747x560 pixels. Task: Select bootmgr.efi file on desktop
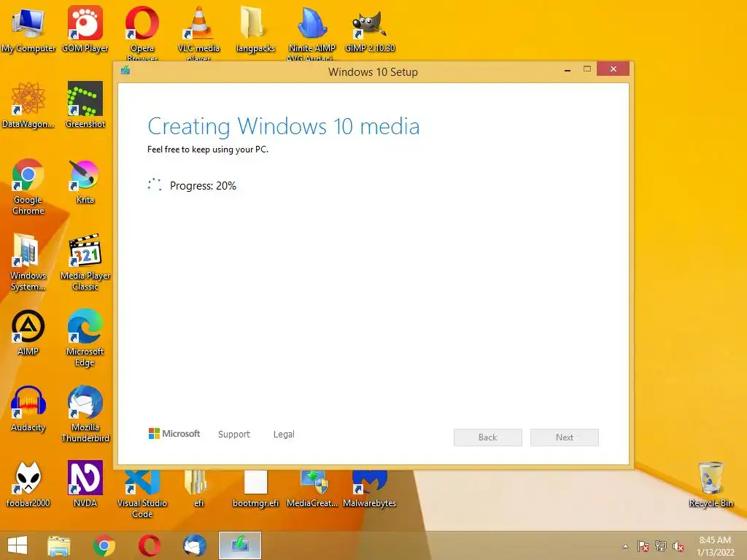pos(255,488)
